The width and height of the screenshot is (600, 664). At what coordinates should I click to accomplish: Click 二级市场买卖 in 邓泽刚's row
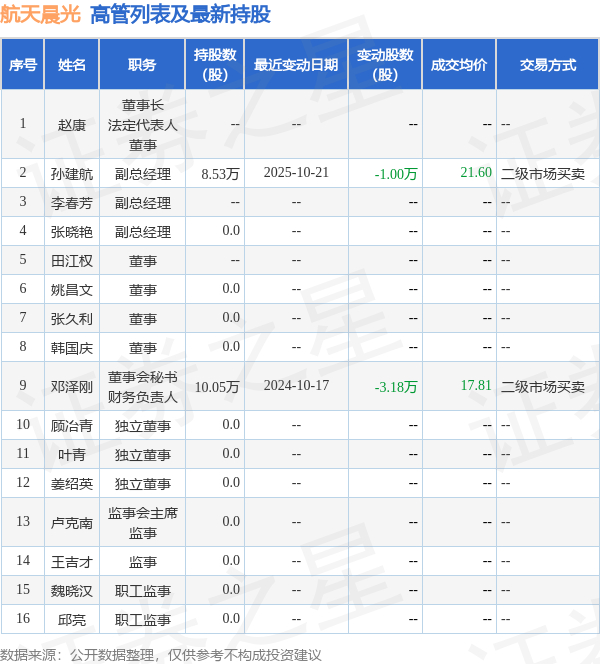tap(543, 387)
